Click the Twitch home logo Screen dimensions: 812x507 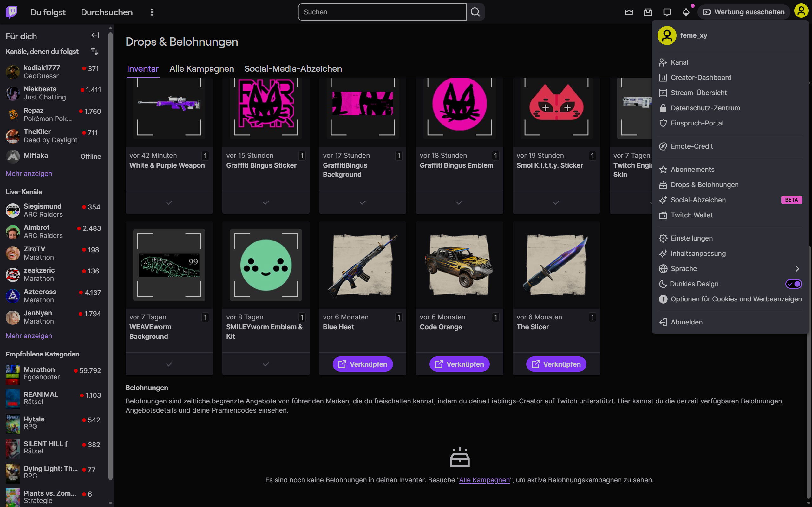11,12
